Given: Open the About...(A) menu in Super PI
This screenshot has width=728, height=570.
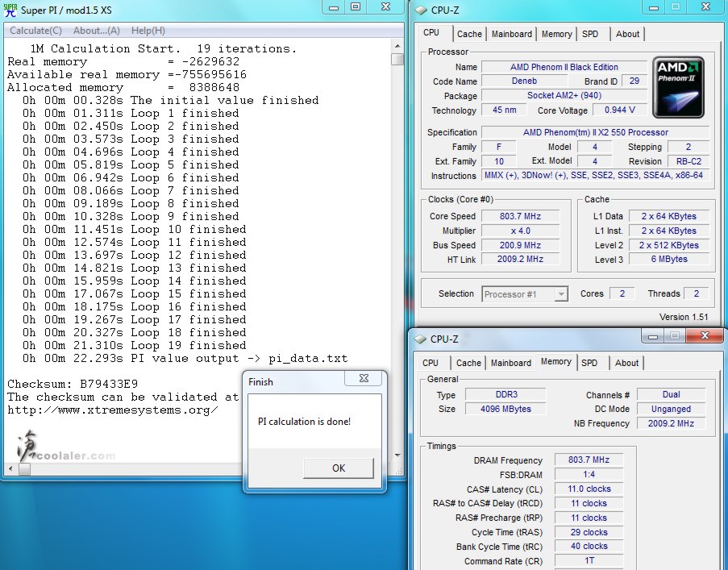Looking at the screenshot, I should click(97, 31).
